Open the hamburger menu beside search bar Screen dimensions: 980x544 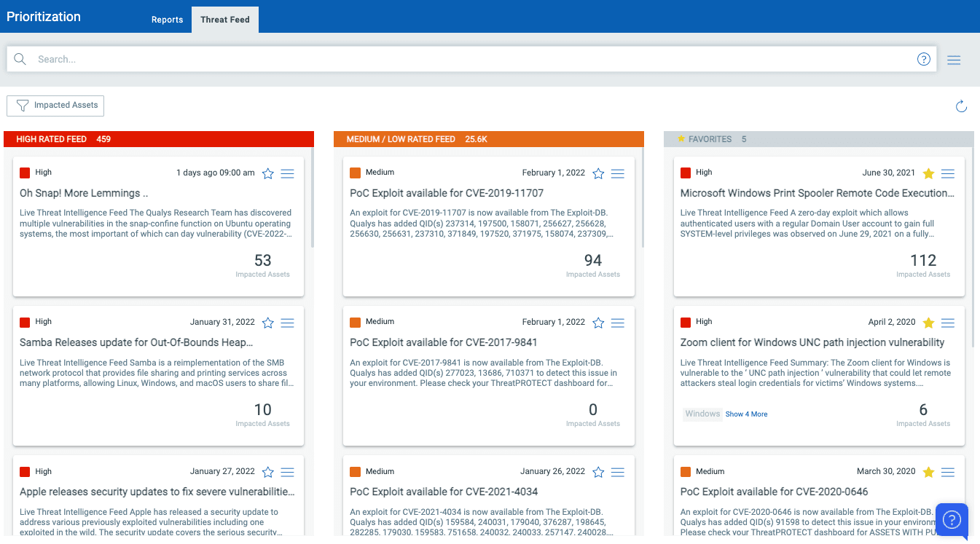pos(954,60)
